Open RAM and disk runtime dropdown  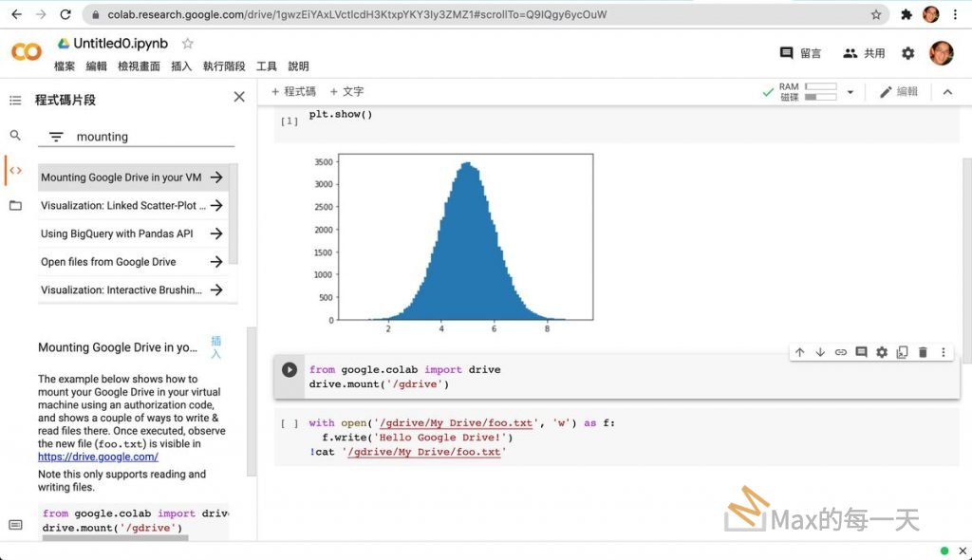[850, 92]
